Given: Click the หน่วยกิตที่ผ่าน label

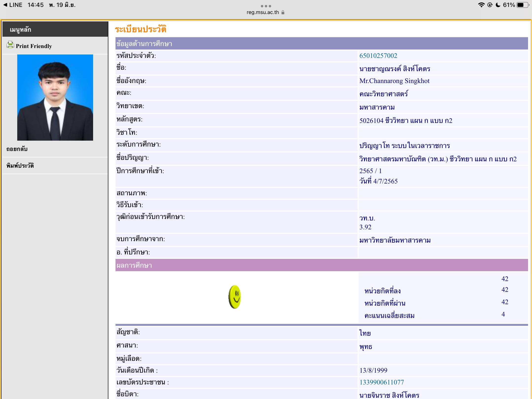Looking at the screenshot, I should [x=385, y=303].
